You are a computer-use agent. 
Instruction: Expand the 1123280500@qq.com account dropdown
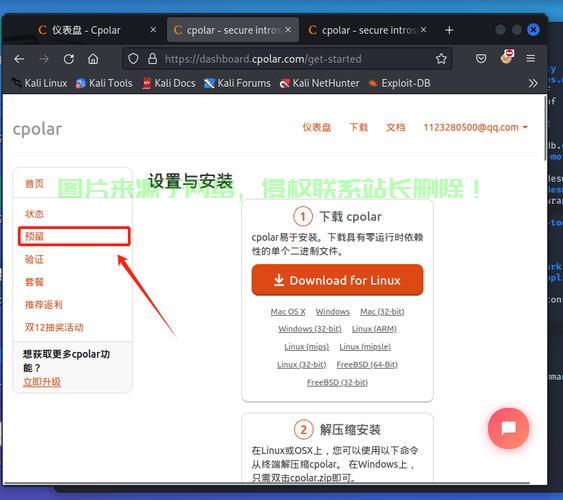coord(475,127)
